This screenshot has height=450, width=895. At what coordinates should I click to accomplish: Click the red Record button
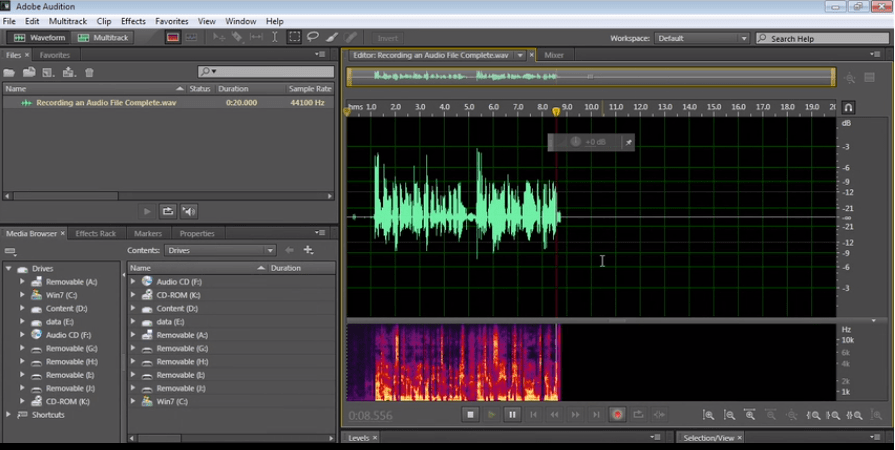pyautogui.click(x=617, y=415)
